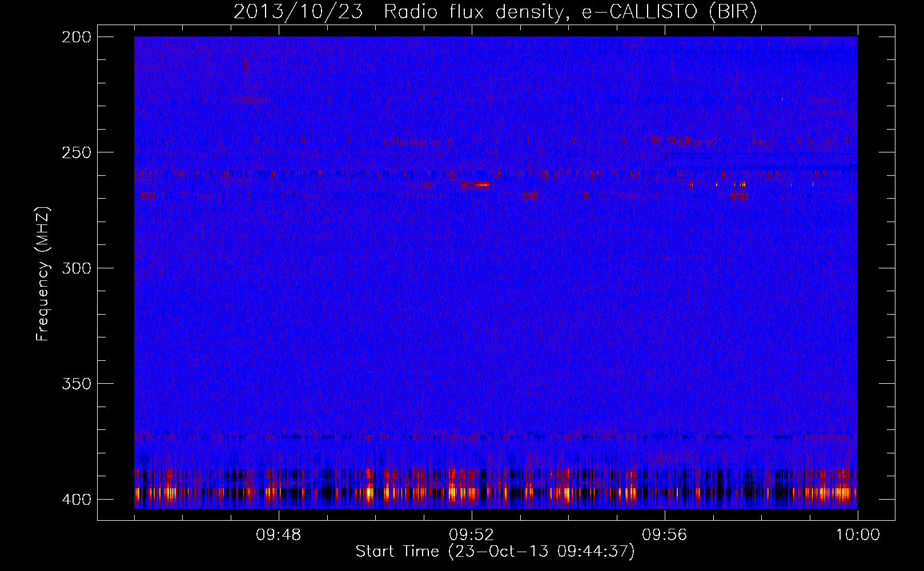Click the 09:48 time tick label
The image size is (924, 571).
pyautogui.click(x=279, y=535)
